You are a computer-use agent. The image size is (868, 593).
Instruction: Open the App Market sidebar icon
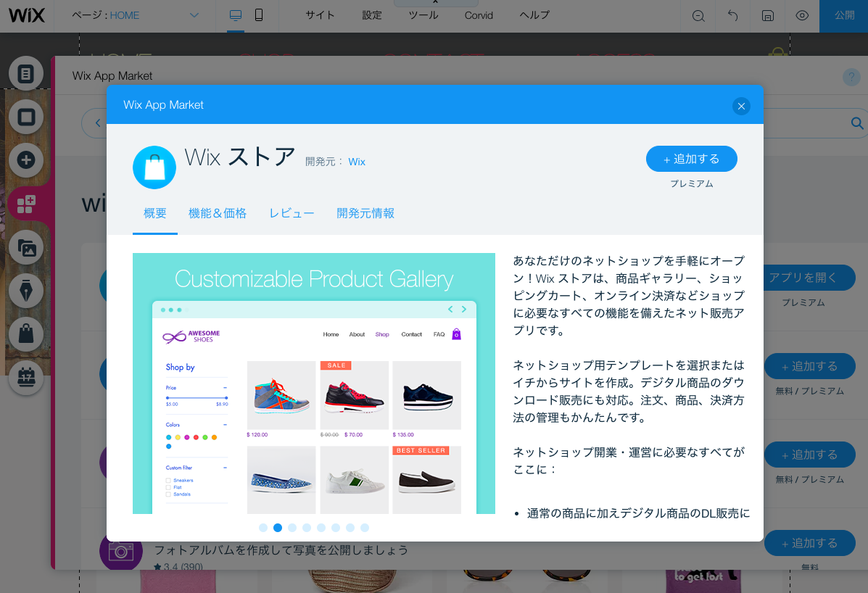[26, 204]
